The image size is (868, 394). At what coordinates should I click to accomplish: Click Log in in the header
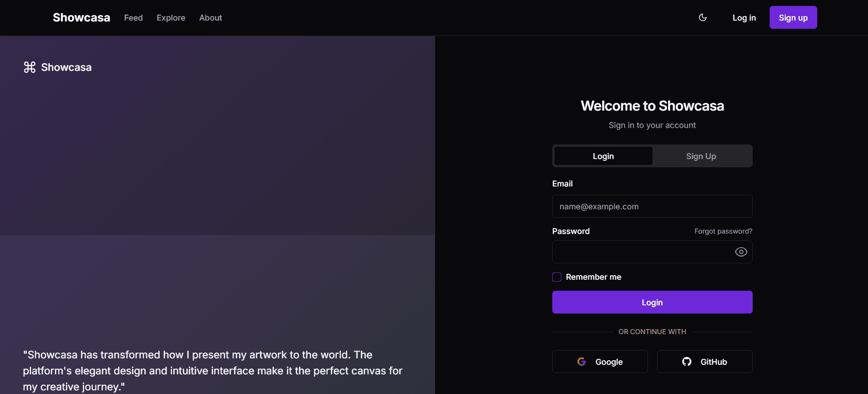tap(744, 17)
